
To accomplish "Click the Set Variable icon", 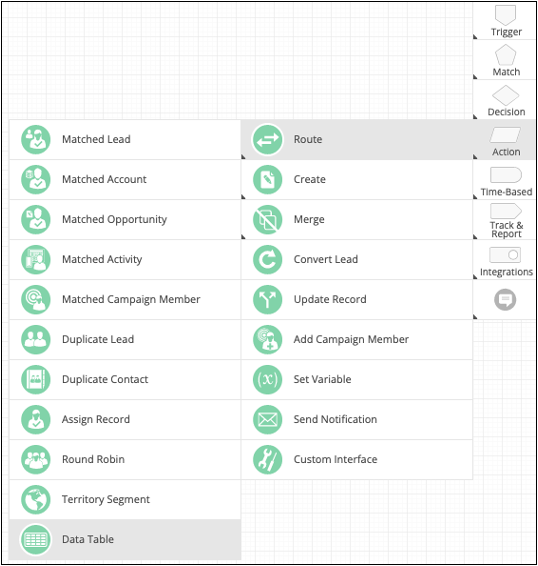I will pos(267,380).
